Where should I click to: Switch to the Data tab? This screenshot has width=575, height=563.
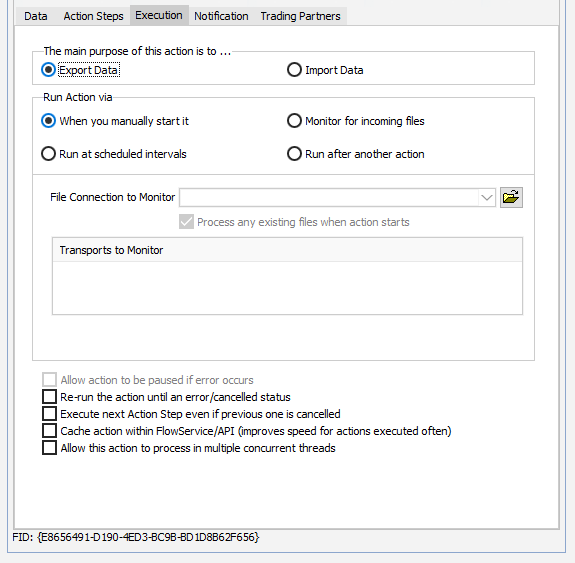tap(36, 16)
